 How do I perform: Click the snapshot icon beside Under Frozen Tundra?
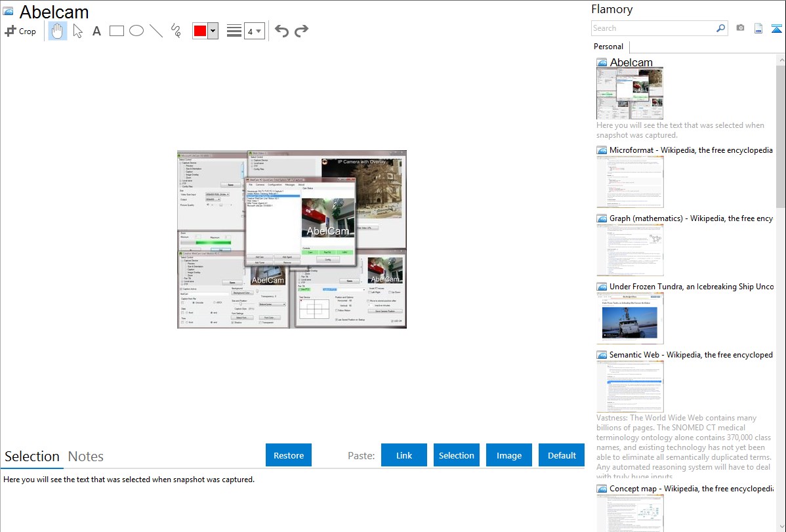[602, 286]
